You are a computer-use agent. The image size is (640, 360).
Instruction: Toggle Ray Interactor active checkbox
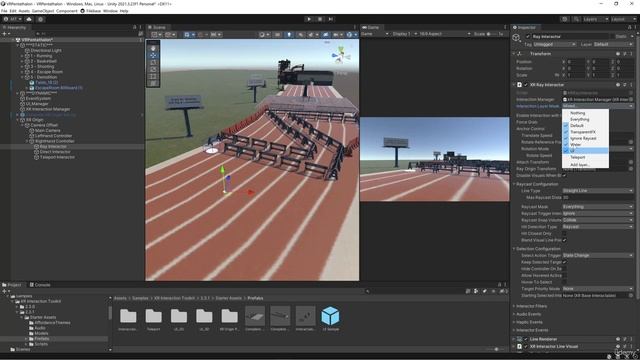(x=528, y=36)
